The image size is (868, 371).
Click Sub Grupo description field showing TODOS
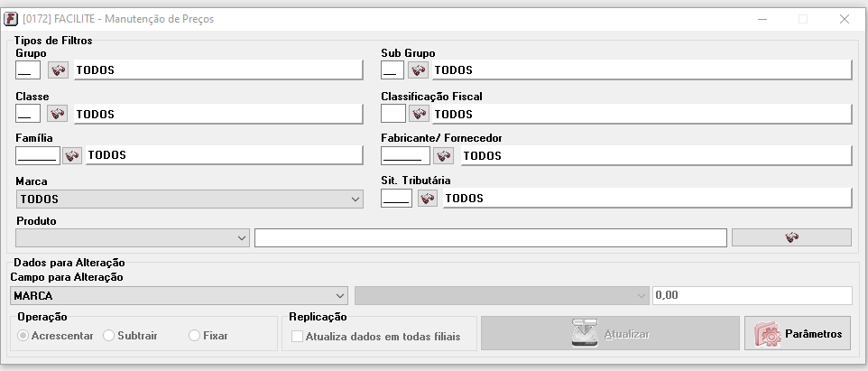[642, 70]
